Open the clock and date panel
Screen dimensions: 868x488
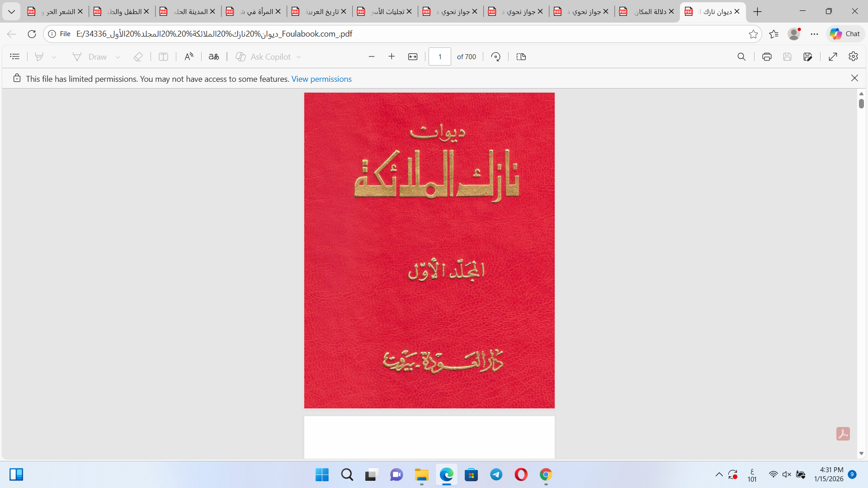pos(829,474)
